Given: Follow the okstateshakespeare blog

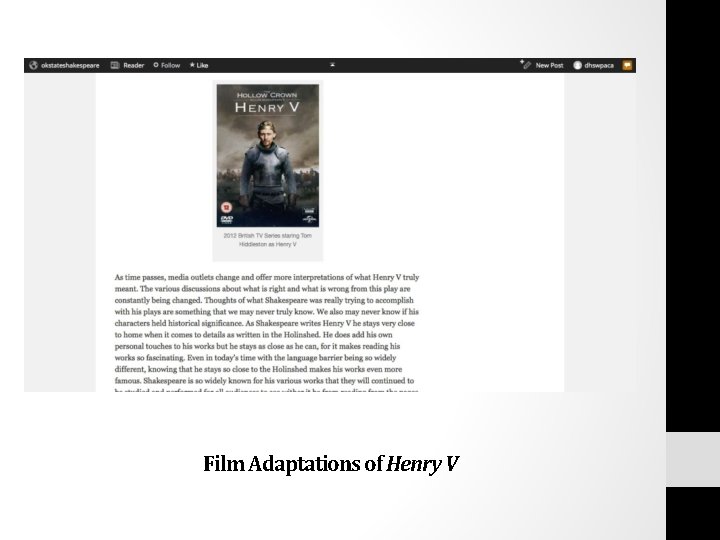Looking at the screenshot, I should pos(167,65).
